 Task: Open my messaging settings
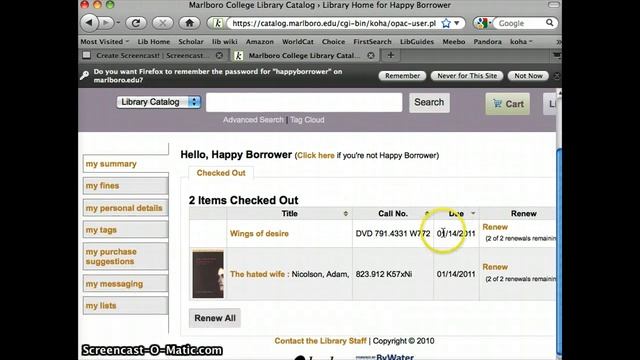point(126,284)
